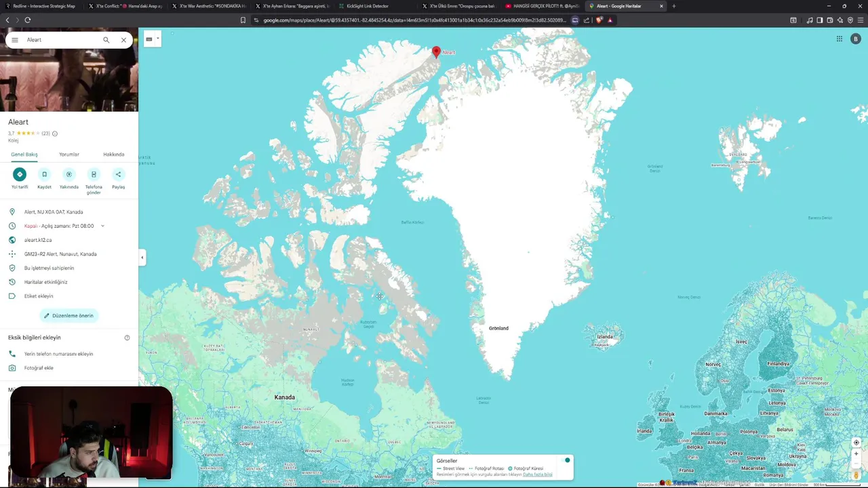Viewport: 868px width, 488px height.
Task: Select the Genel Bakış tab
Action: click(24, 155)
